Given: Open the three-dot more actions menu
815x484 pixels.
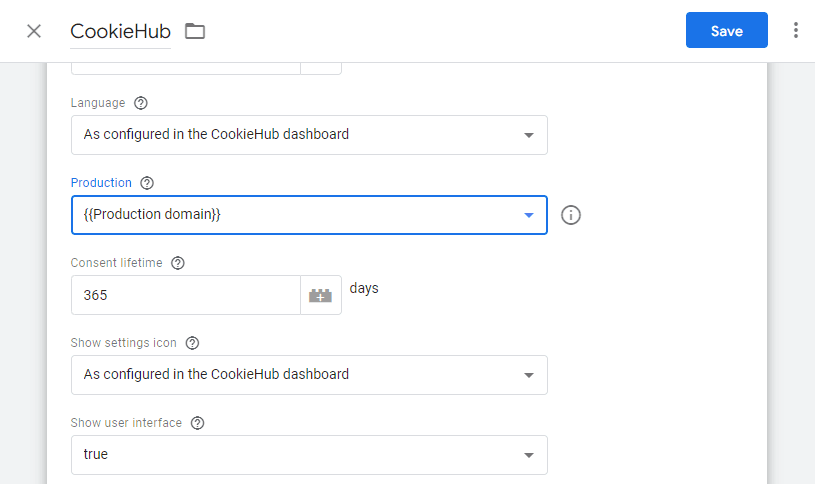Looking at the screenshot, I should [796, 31].
